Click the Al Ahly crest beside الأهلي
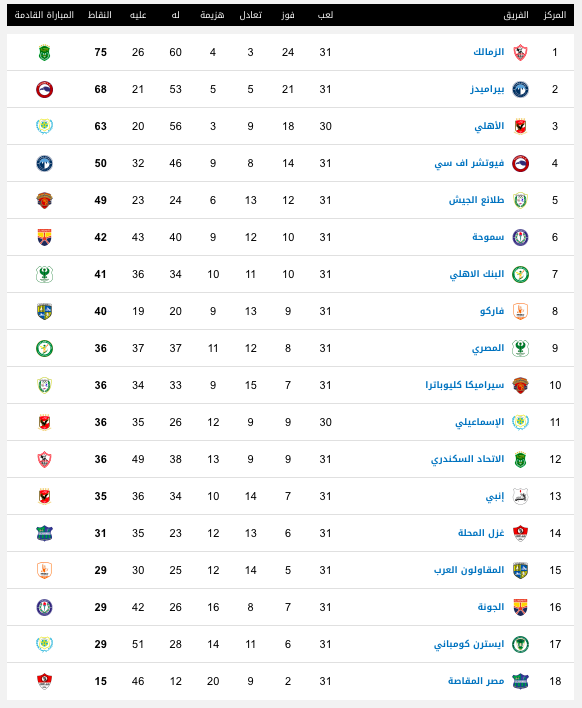The width and height of the screenshot is (582, 708). (520, 126)
